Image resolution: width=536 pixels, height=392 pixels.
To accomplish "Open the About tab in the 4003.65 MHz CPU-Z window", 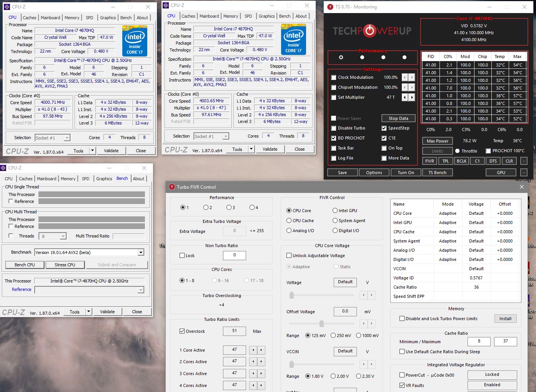I will point(301,16).
